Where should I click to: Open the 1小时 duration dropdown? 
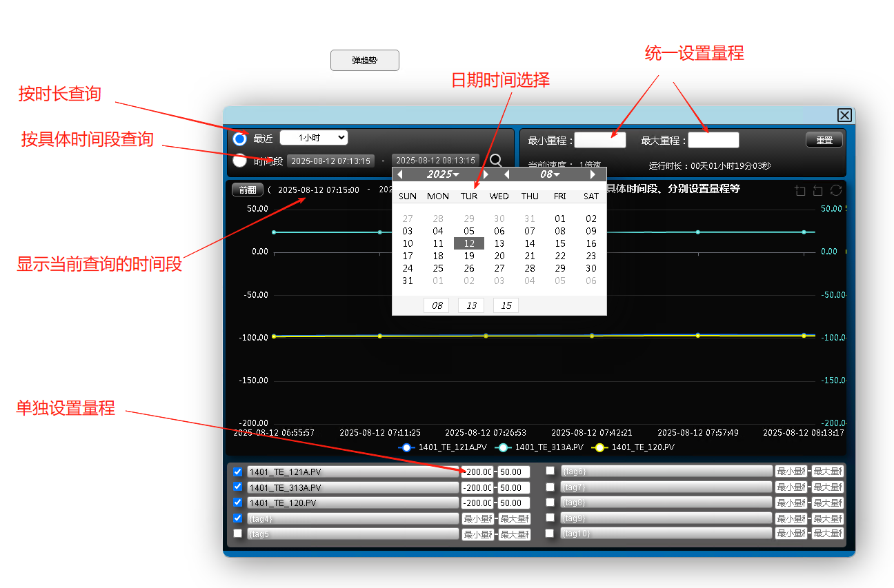pyautogui.click(x=313, y=138)
